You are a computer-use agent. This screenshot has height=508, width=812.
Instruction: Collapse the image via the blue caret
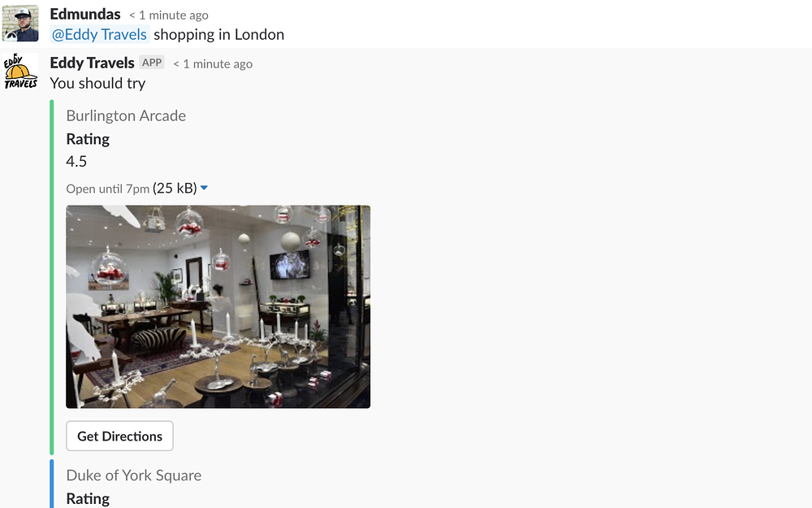click(x=204, y=189)
